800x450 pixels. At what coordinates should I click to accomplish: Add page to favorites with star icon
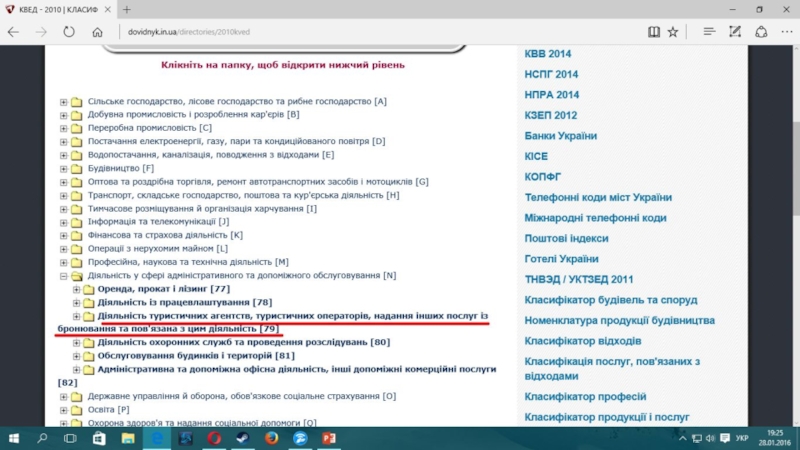tap(673, 32)
